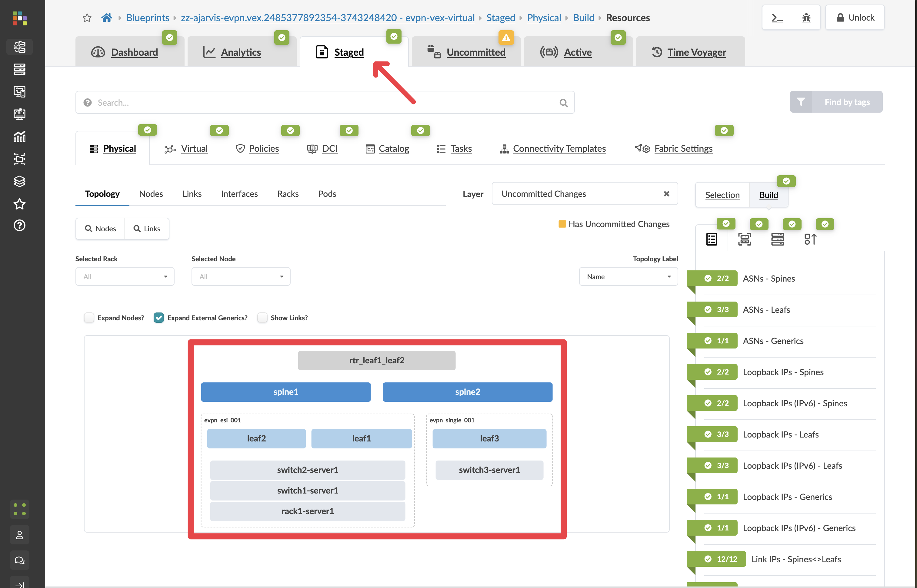Open the Topology Label Name dropdown
Screen dimensions: 917x588
(x=628, y=276)
